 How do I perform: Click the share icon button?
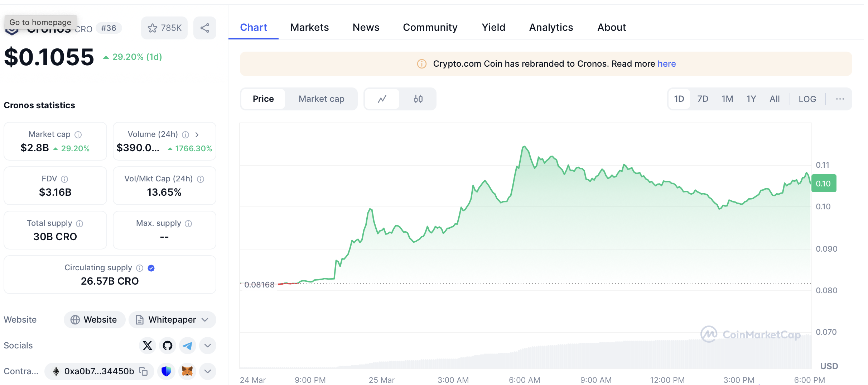205,28
